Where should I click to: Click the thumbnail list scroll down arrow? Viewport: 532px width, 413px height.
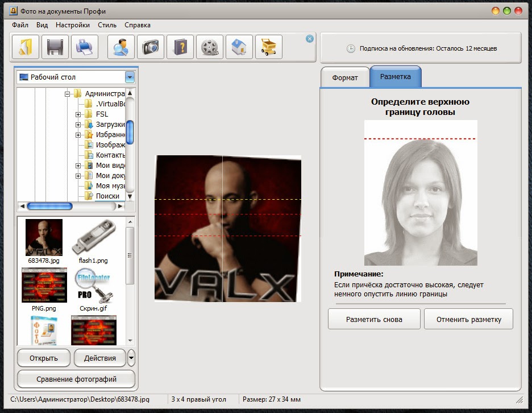pos(130,340)
